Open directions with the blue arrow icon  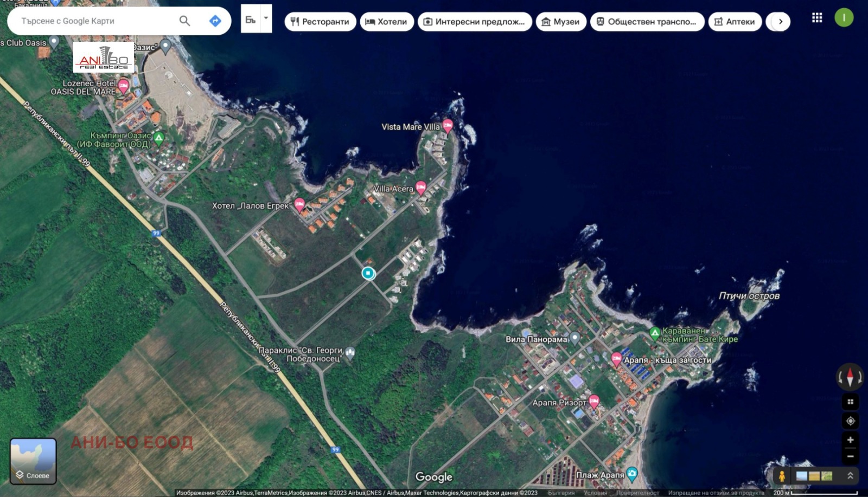(215, 21)
